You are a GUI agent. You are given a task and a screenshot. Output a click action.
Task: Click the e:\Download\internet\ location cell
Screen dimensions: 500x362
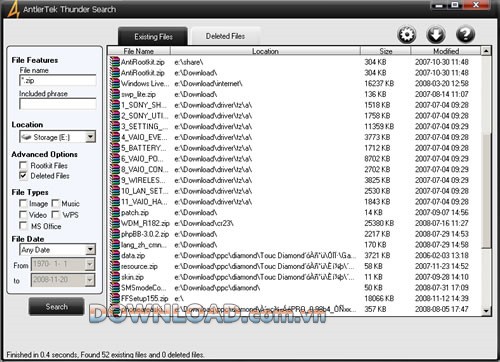[208, 83]
